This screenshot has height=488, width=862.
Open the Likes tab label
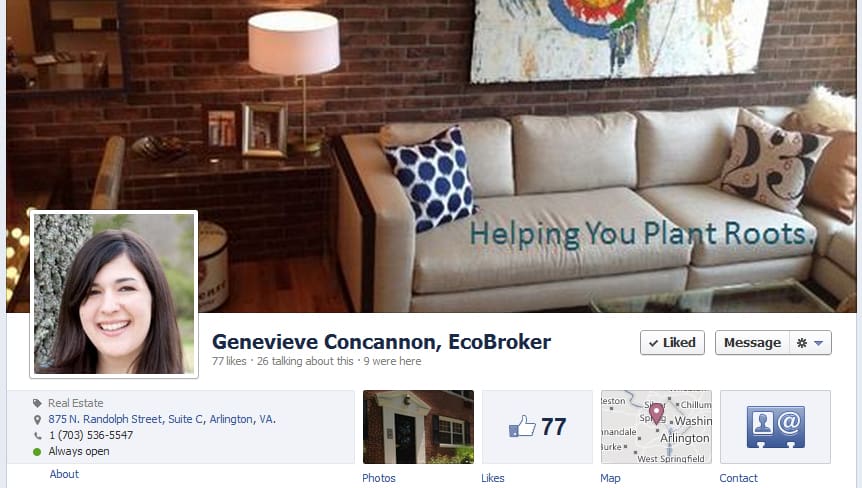(493, 478)
